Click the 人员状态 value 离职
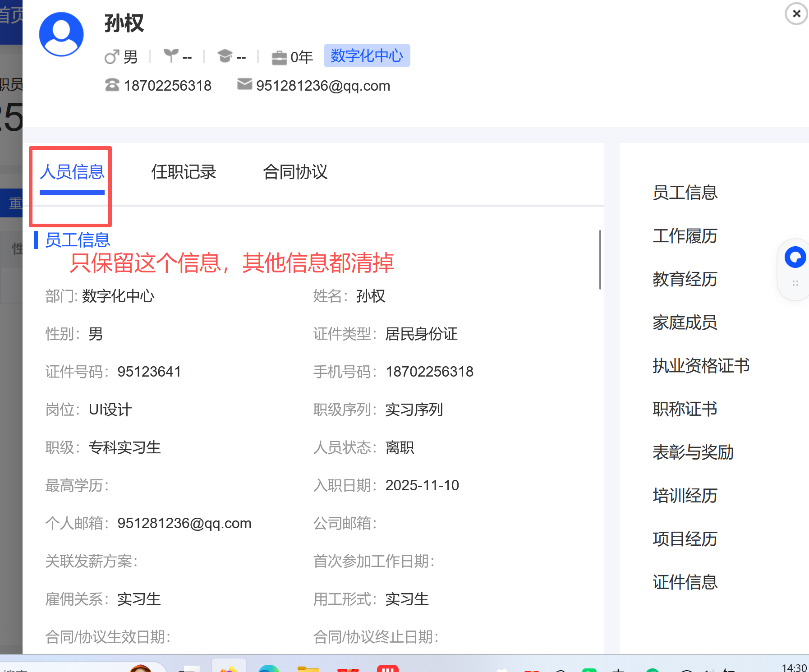 [400, 448]
